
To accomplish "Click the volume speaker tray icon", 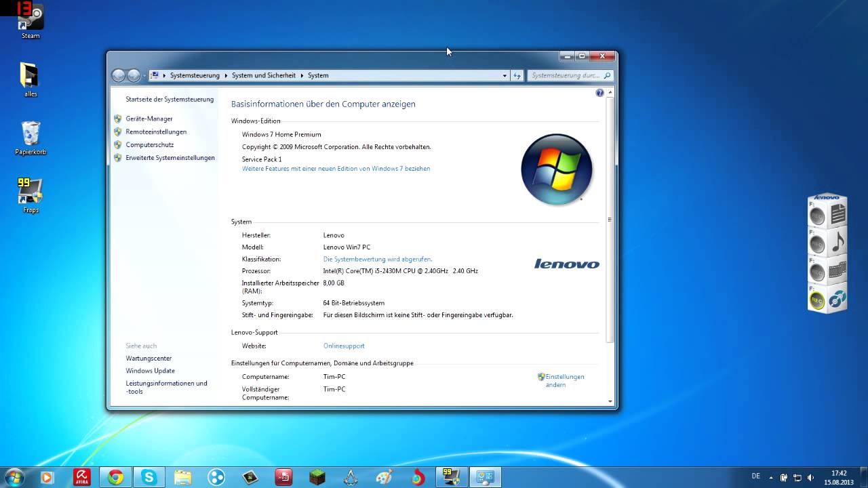I will 811,477.
